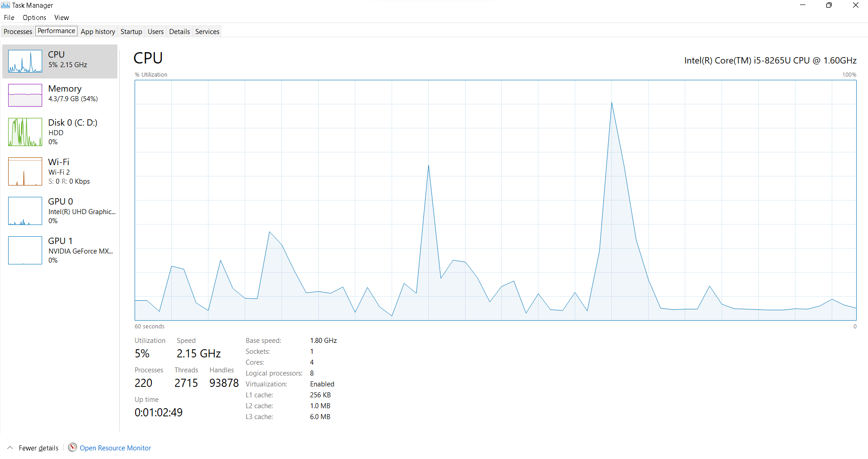The image size is (868, 459).
Task: View GPU 1 NVIDIA GeForce MX performance
Action: [59, 250]
